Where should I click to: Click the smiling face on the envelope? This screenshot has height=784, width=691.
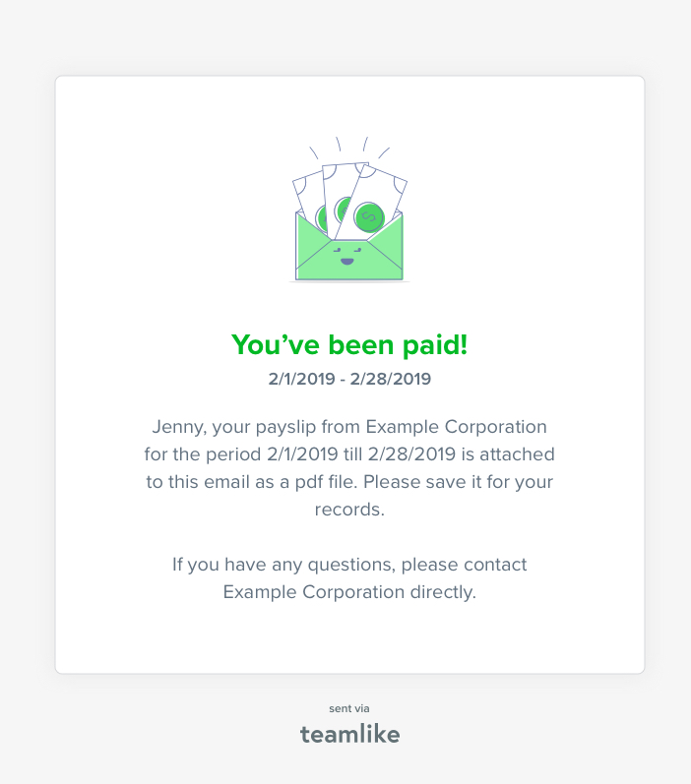point(347,255)
